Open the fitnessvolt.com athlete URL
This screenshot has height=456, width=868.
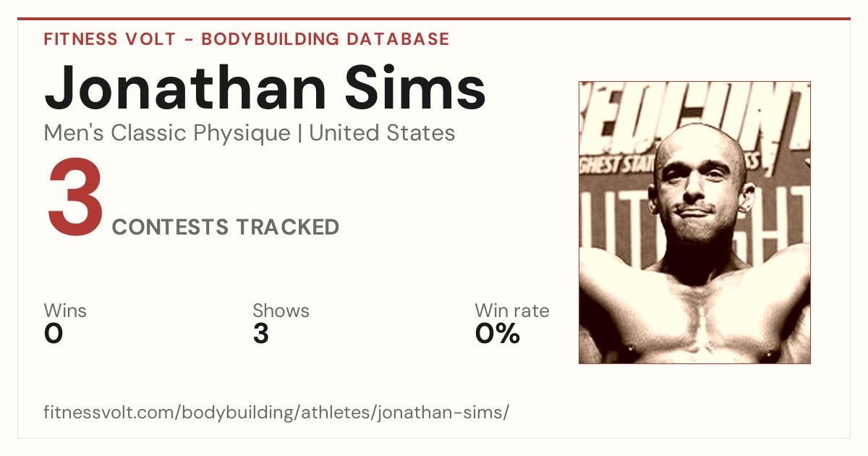click(x=276, y=413)
